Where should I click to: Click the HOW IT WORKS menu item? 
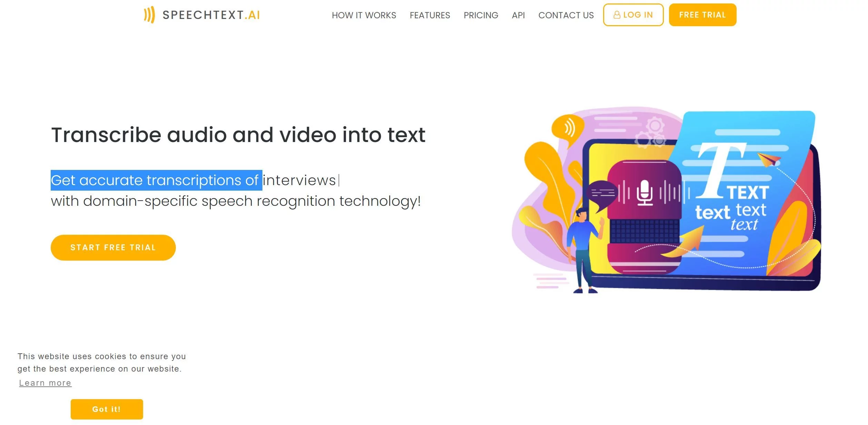[364, 15]
